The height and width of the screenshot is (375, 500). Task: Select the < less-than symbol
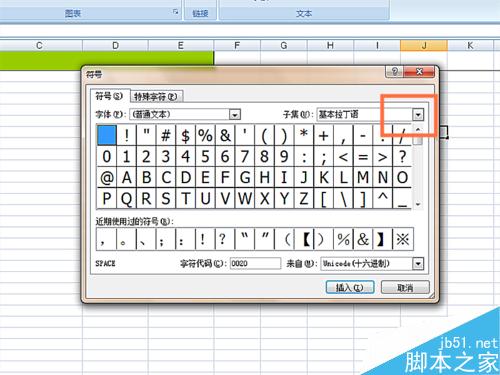click(x=343, y=157)
